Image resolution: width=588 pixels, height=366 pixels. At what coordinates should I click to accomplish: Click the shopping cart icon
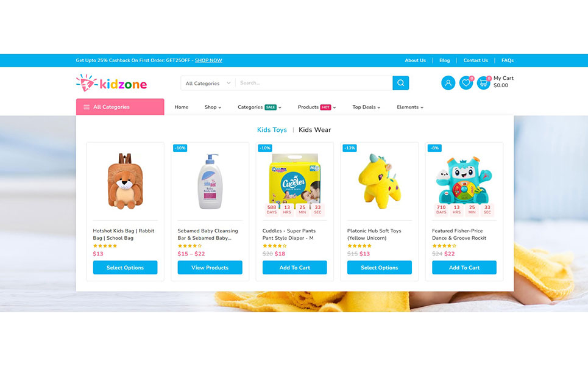click(483, 83)
